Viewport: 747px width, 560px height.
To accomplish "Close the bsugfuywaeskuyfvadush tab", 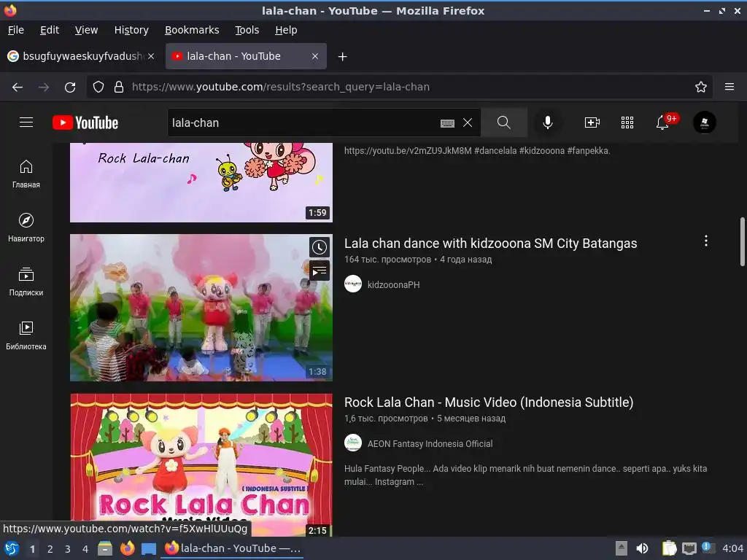I will coord(151,56).
